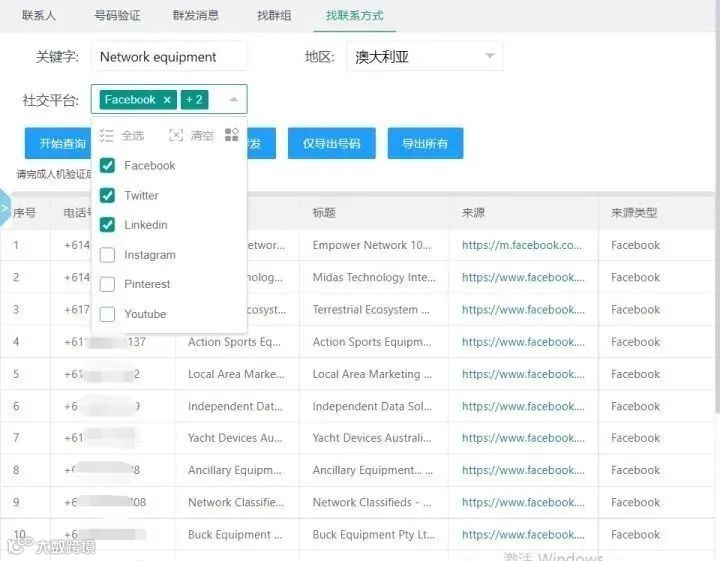Click the title cell 'Buck Equipment Pty Lt...'
Image resolution: width=720 pixels, height=561 pixels.
pos(373,534)
